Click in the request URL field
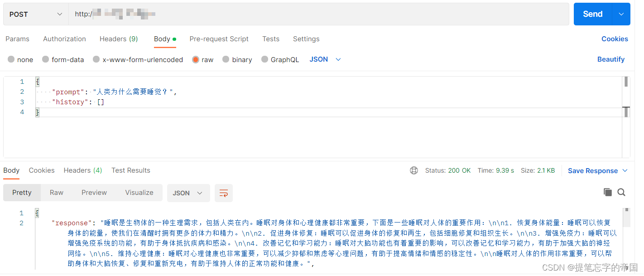The image size is (644, 276). pos(319,14)
